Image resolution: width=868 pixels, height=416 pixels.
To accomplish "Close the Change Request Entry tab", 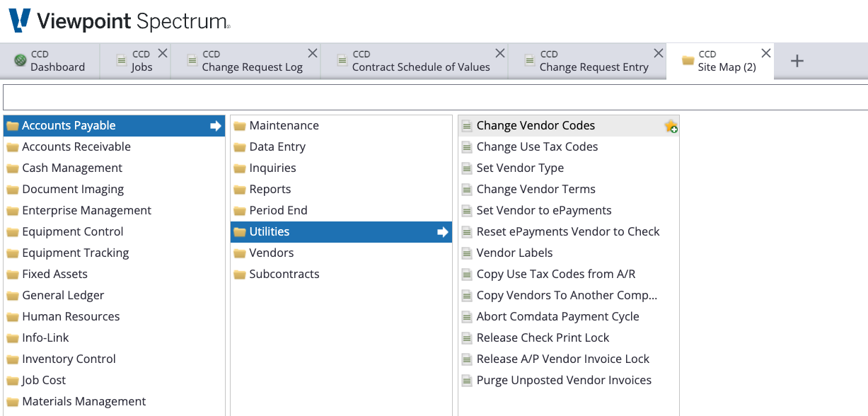I will point(658,53).
